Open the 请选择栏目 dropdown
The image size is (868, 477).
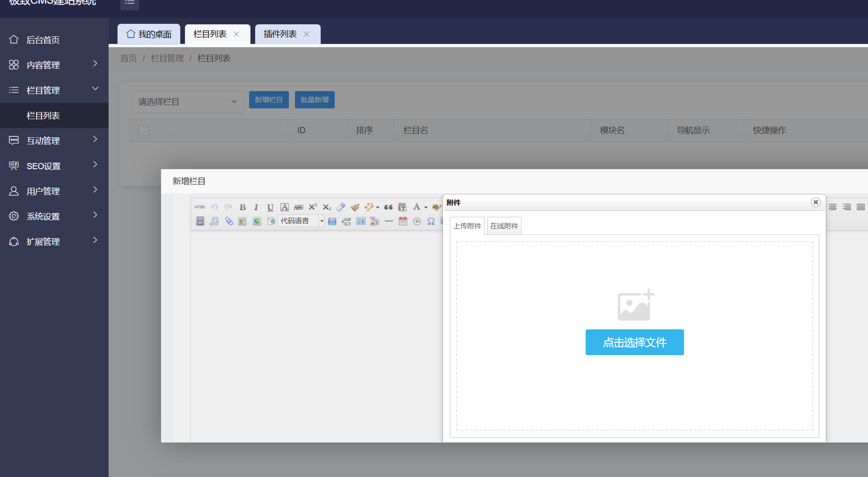coord(187,102)
